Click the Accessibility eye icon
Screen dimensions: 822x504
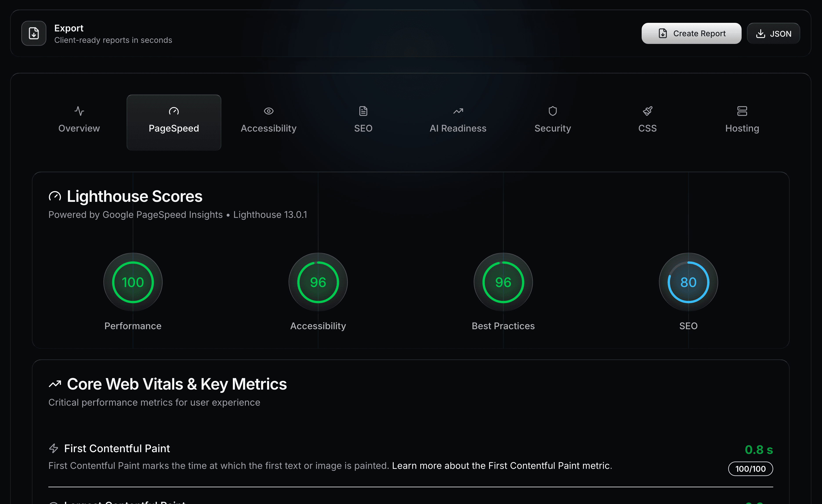pyautogui.click(x=269, y=111)
